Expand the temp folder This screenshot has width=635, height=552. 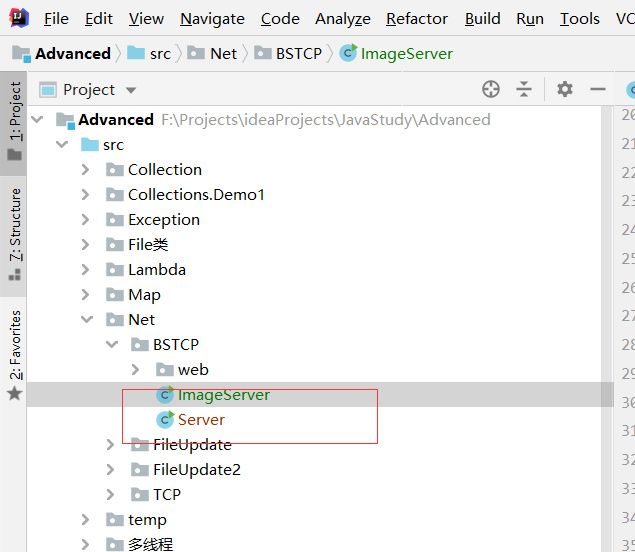(x=85, y=520)
